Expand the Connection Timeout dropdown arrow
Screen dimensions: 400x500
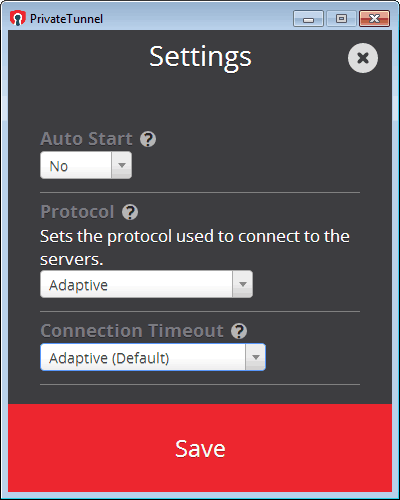pos(256,357)
